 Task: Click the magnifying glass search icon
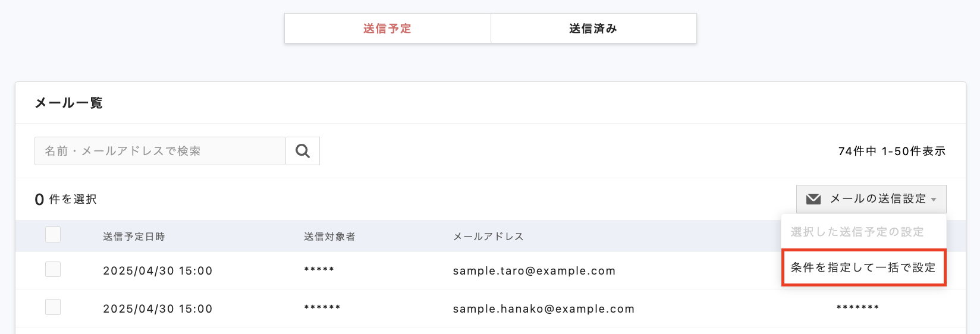click(x=303, y=151)
